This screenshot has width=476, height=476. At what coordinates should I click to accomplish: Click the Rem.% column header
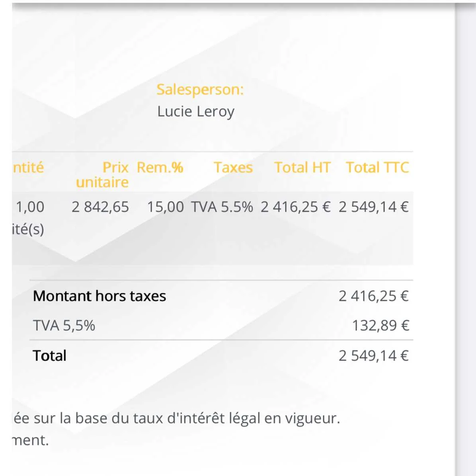pos(160,168)
